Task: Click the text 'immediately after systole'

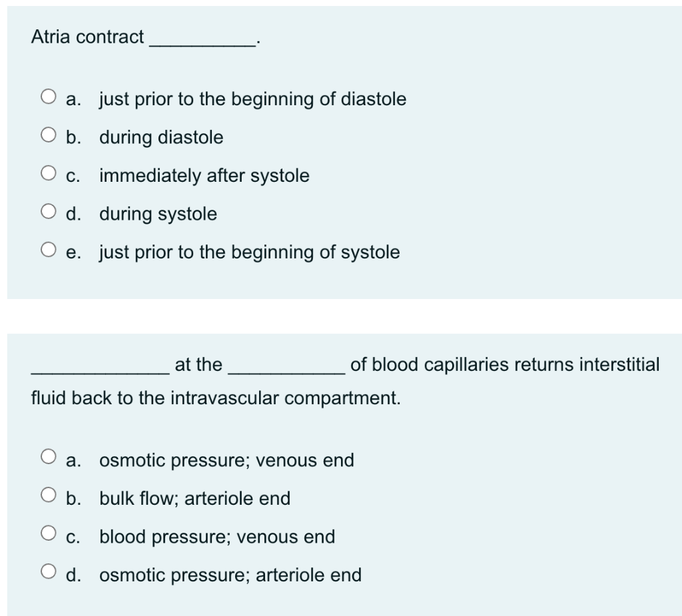Action: [204, 176]
